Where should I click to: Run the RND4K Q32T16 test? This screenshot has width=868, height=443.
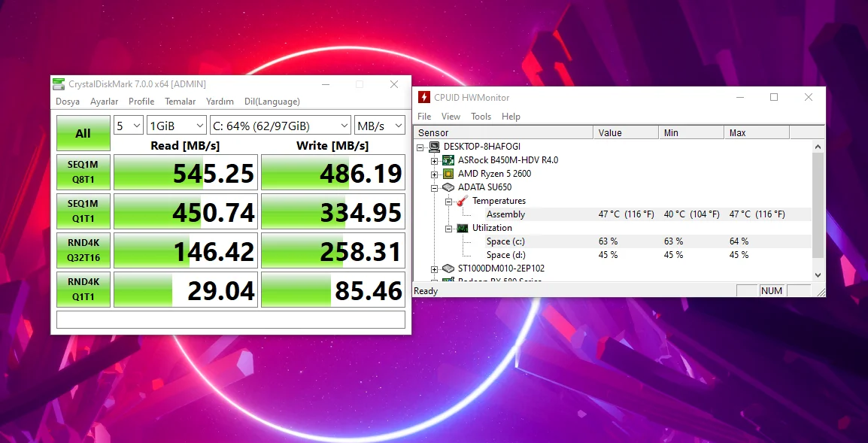pyautogui.click(x=83, y=250)
